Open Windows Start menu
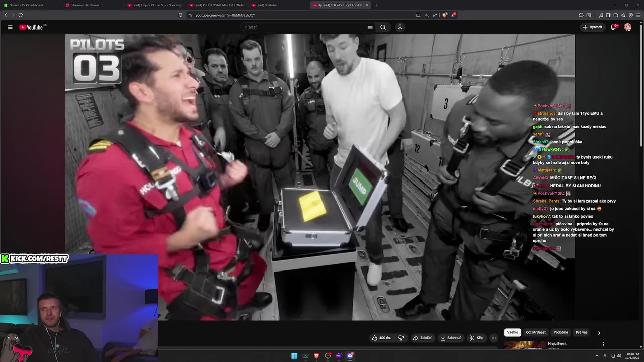 [x=294, y=356]
